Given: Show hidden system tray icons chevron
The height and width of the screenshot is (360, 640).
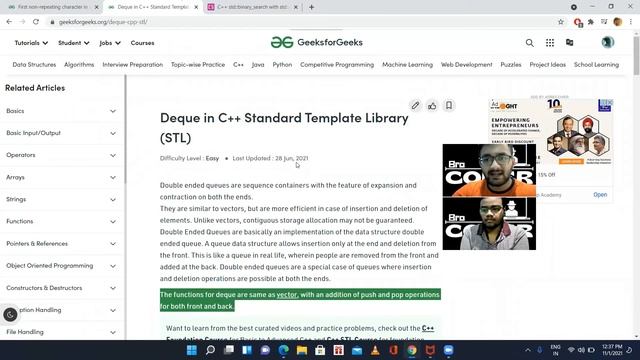Looking at the screenshot, I should [x=528, y=350].
